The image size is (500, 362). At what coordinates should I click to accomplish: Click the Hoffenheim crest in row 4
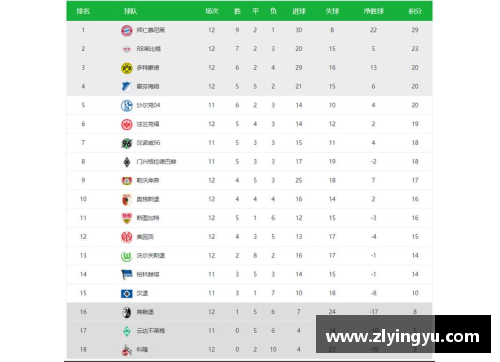point(126,87)
